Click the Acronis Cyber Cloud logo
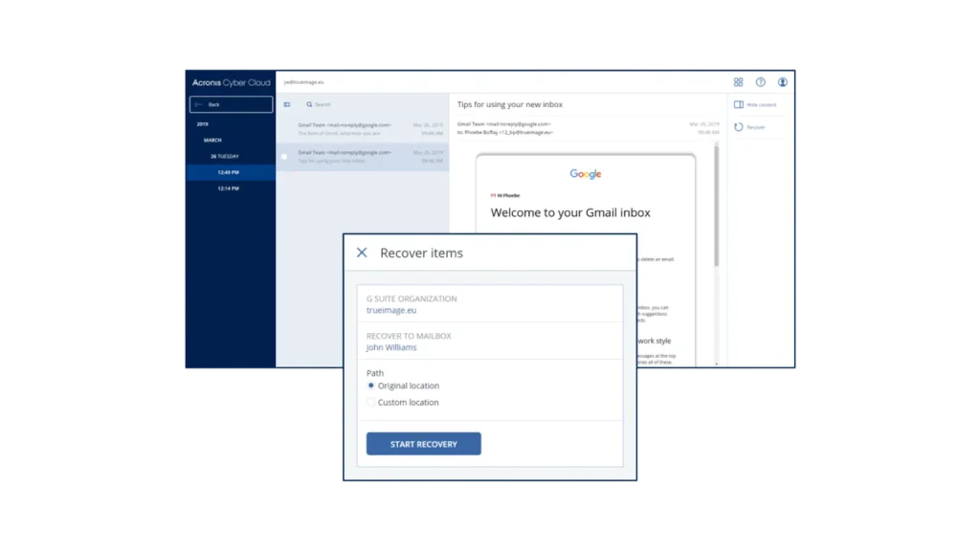The image size is (980, 551). coord(232,82)
